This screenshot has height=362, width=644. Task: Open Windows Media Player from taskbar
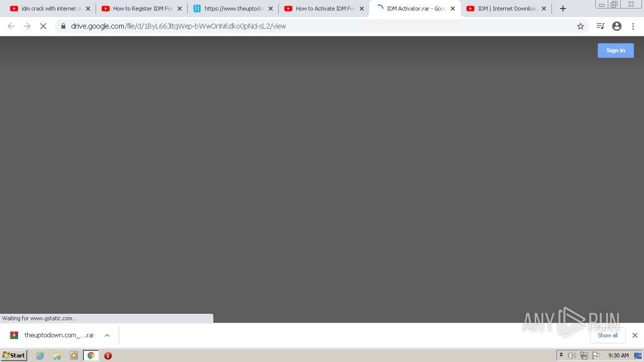coord(74,355)
